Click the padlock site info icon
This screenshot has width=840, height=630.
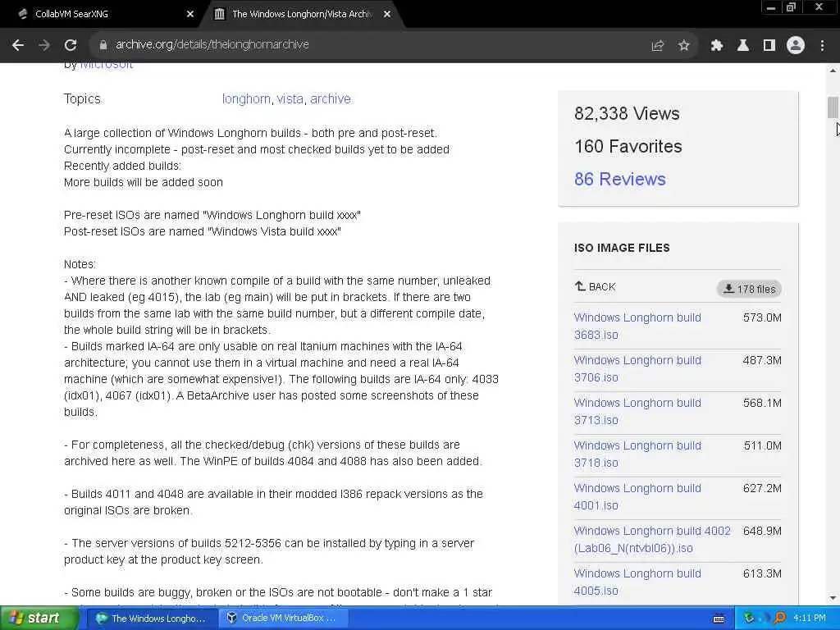click(103, 45)
